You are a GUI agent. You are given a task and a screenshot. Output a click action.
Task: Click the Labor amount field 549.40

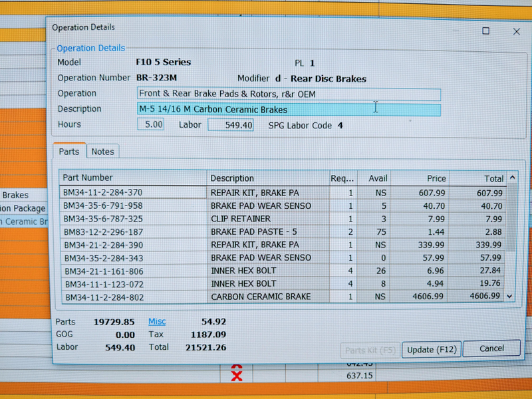click(231, 125)
